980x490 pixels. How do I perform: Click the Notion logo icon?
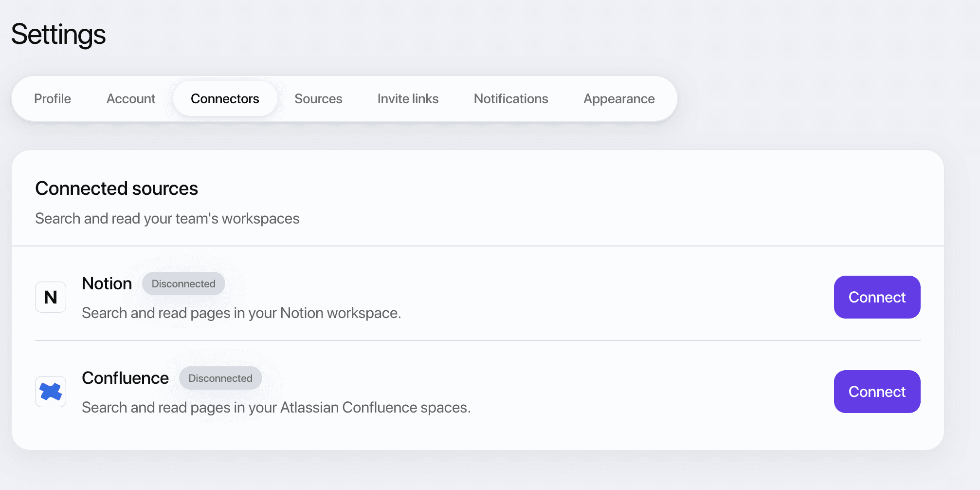click(51, 297)
